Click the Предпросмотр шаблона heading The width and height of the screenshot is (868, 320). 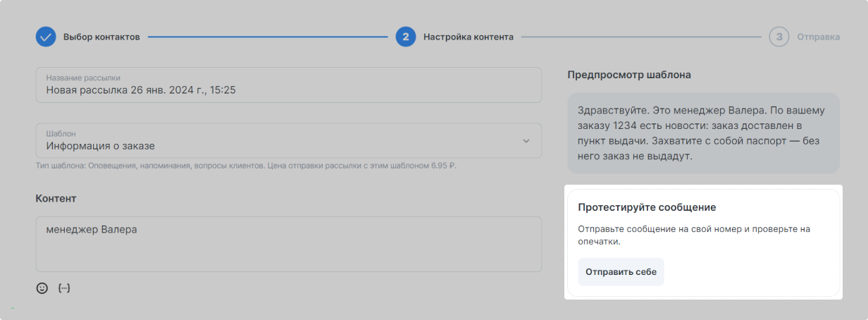pos(628,74)
